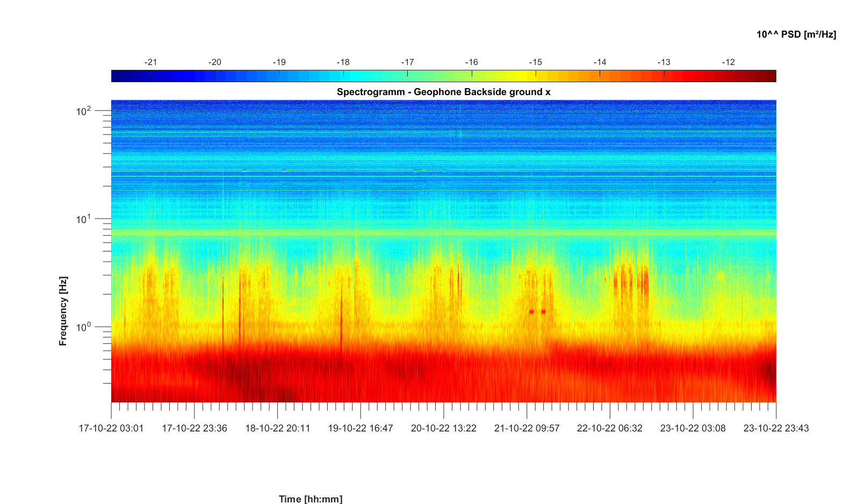Image resolution: width=858 pixels, height=504 pixels.
Task: Click the colorbar tick label '-17'
Action: pos(407,62)
